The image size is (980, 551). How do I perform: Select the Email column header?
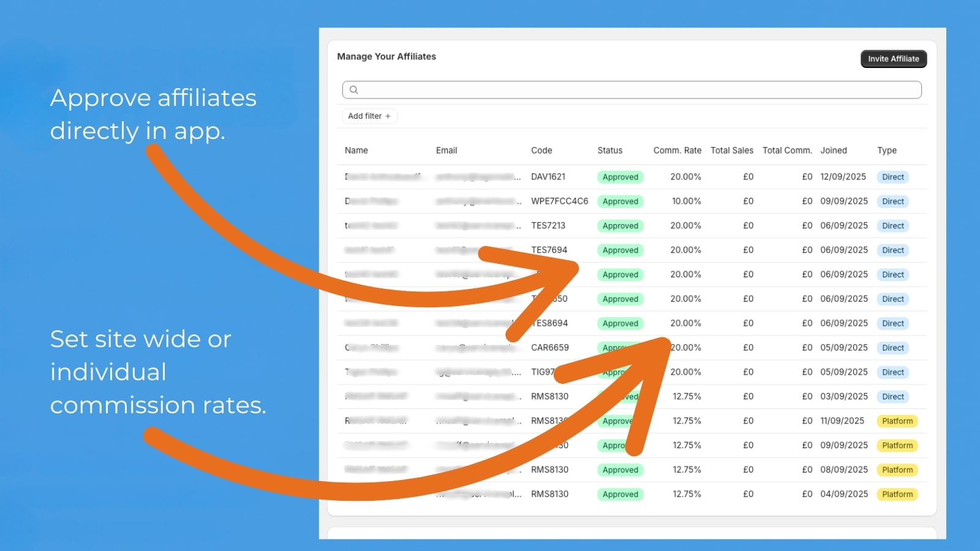click(447, 151)
